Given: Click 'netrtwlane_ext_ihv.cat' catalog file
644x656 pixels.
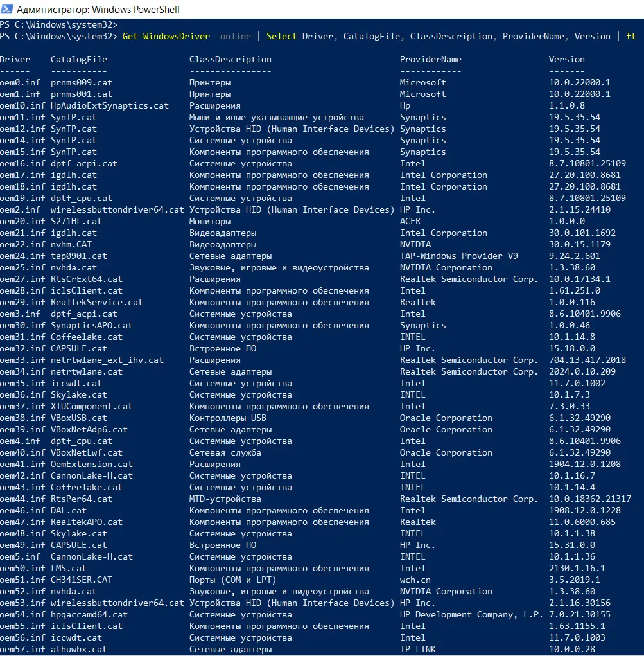Looking at the screenshot, I should (107, 360).
